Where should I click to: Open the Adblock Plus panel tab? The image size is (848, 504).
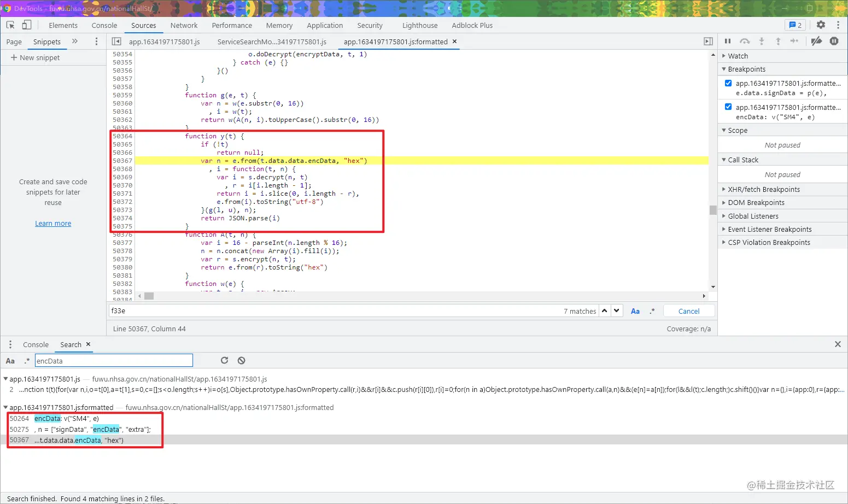[472, 25]
